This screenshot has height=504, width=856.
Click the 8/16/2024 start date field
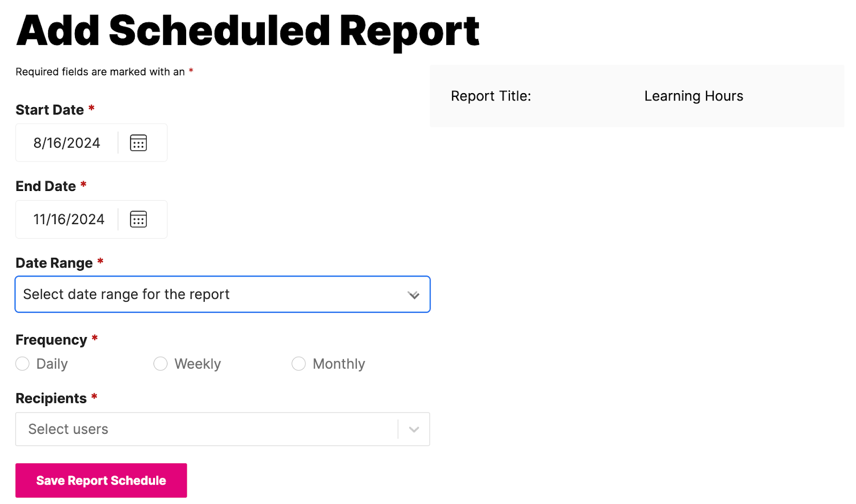[x=67, y=143]
